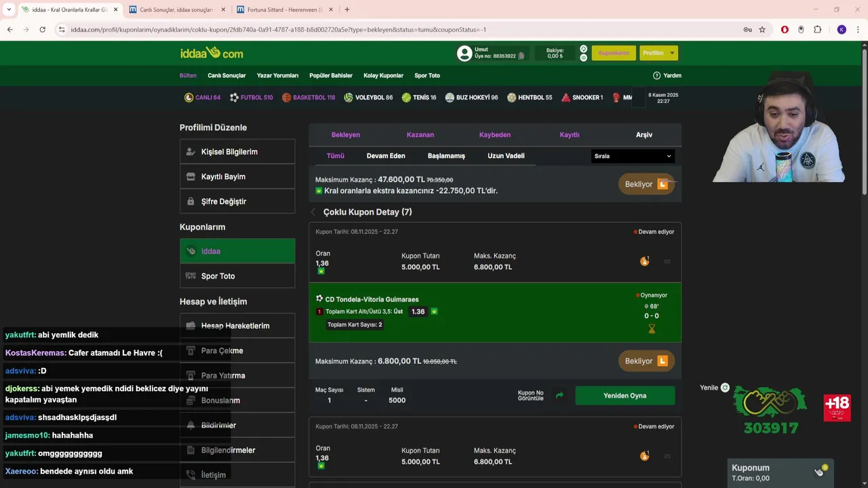This screenshot has width=868, height=488.
Task: Open Kayıtlı Bayim in the sidebar
Action: click(x=237, y=177)
